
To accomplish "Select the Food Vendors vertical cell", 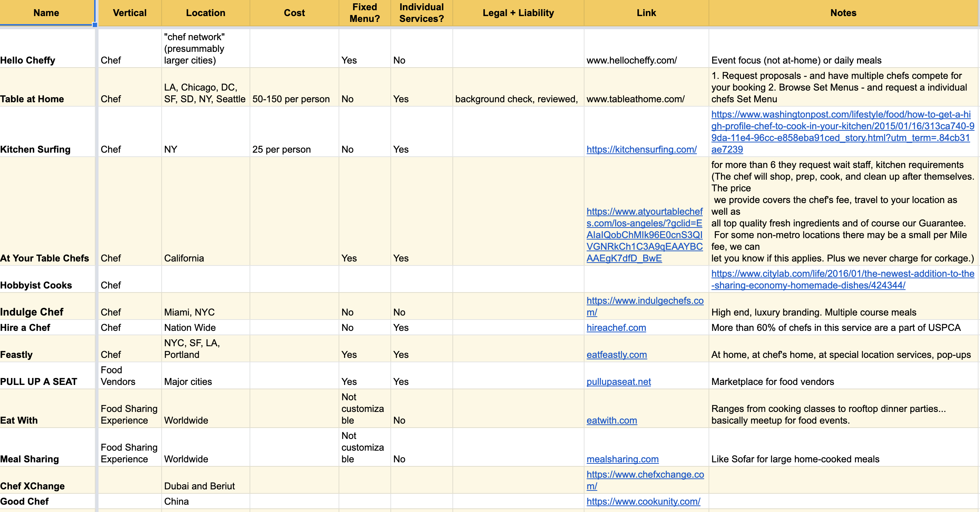I will [x=130, y=376].
